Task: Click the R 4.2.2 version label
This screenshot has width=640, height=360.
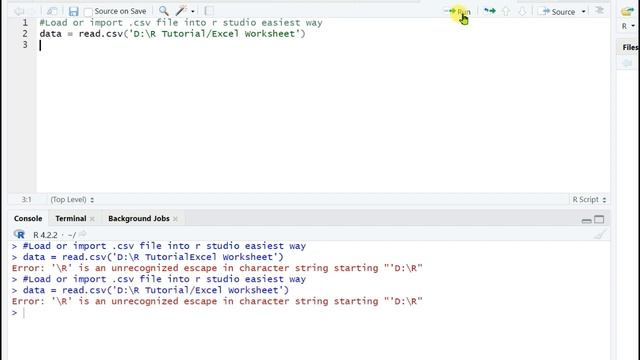Action: (x=45, y=235)
